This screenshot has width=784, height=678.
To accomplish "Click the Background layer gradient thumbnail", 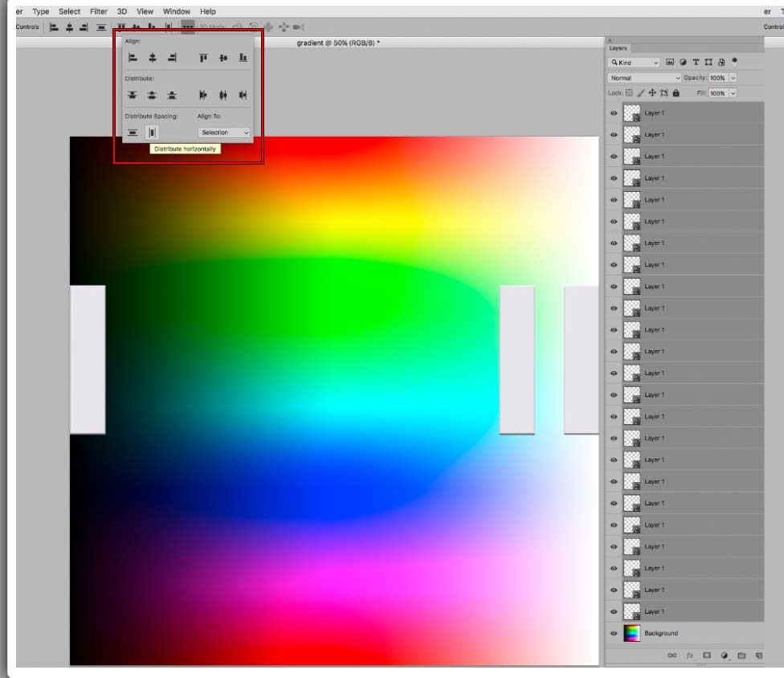I will [631, 633].
